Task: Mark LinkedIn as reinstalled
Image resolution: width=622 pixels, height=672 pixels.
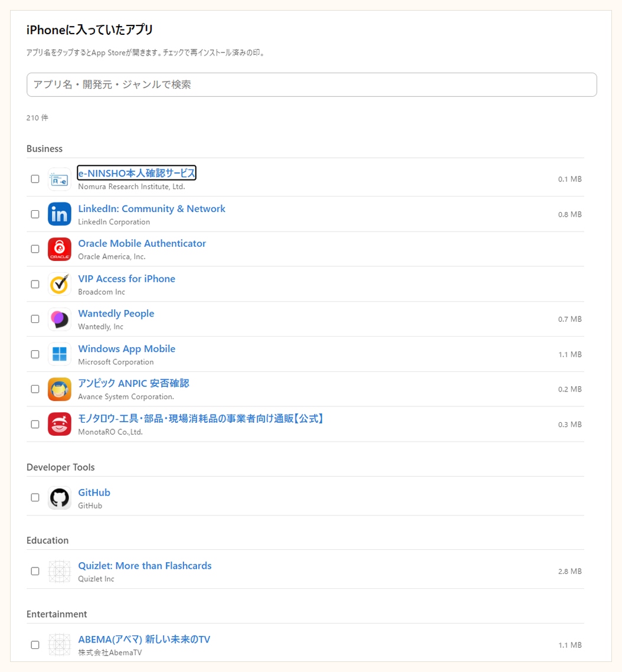Action: pos(35,214)
